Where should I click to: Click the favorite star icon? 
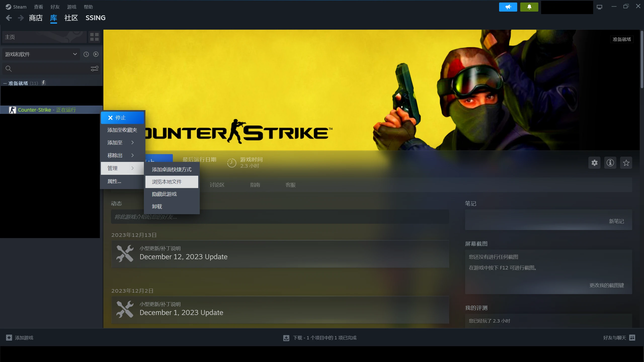pos(626,163)
